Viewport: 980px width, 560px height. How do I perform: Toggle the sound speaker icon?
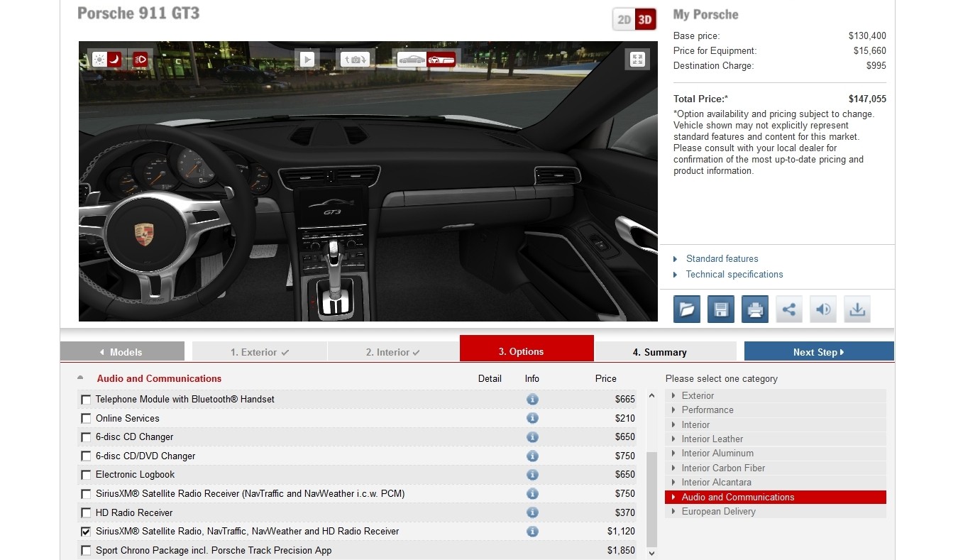tap(823, 309)
